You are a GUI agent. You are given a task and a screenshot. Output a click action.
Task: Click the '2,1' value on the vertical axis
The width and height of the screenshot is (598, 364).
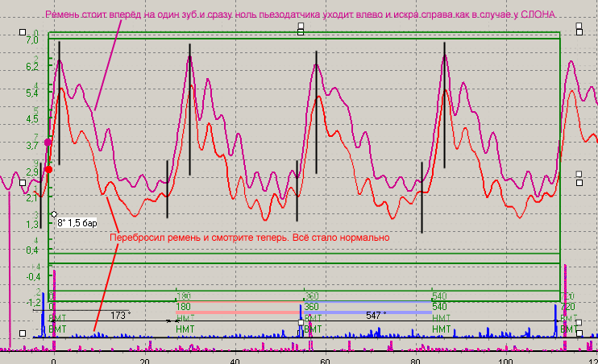click(x=32, y=198)
